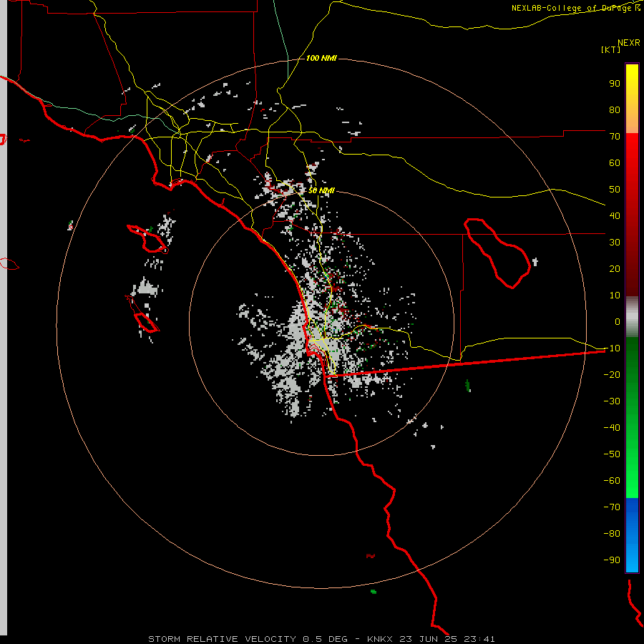Click the STORM RELATIVE VELOCITY caption text
The height and width of the screenshot is (644, 644).
(x=222, y=639)
